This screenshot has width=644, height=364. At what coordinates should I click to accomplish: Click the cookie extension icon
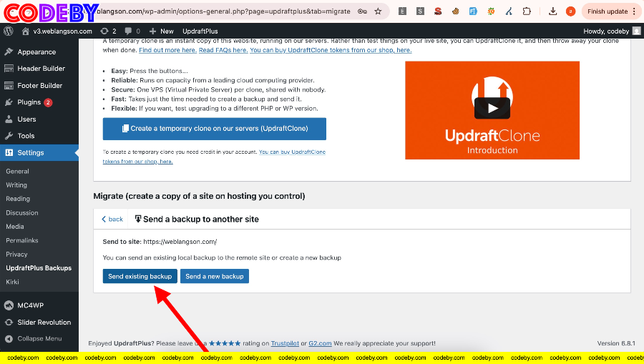pyautogui.click(x=456, y=11)
